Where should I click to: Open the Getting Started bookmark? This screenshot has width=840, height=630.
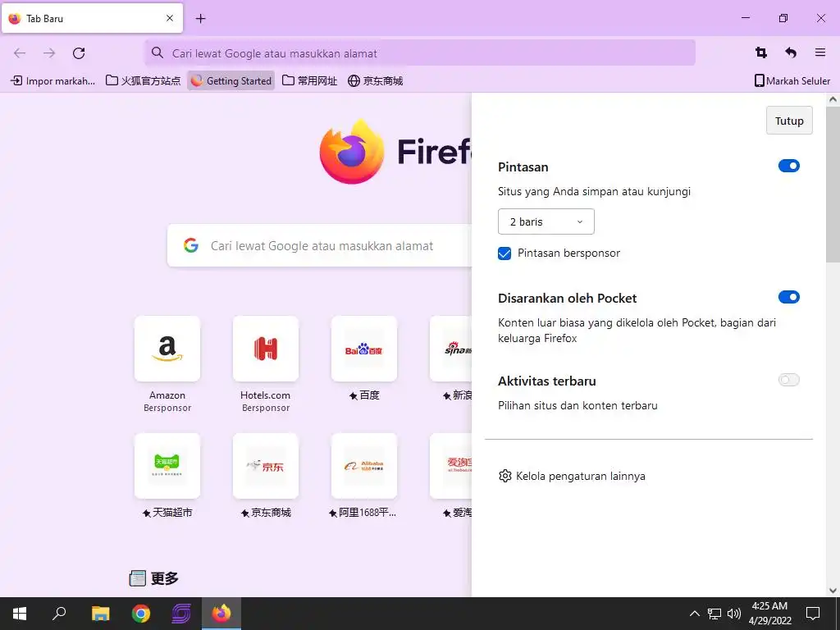point(231,81)
